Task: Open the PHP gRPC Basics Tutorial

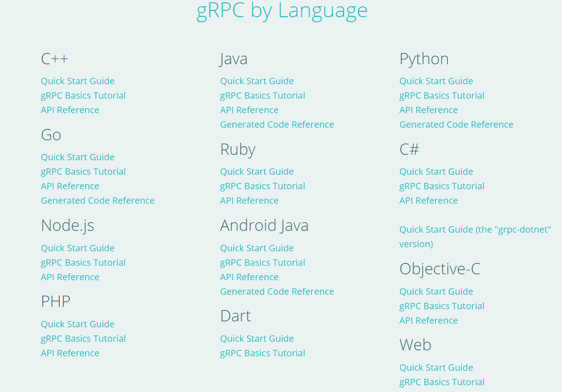Action: click(83, 339)
